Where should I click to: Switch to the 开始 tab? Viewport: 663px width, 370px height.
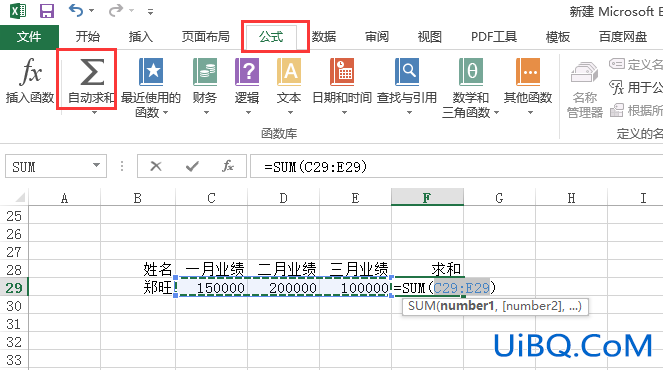88,37
